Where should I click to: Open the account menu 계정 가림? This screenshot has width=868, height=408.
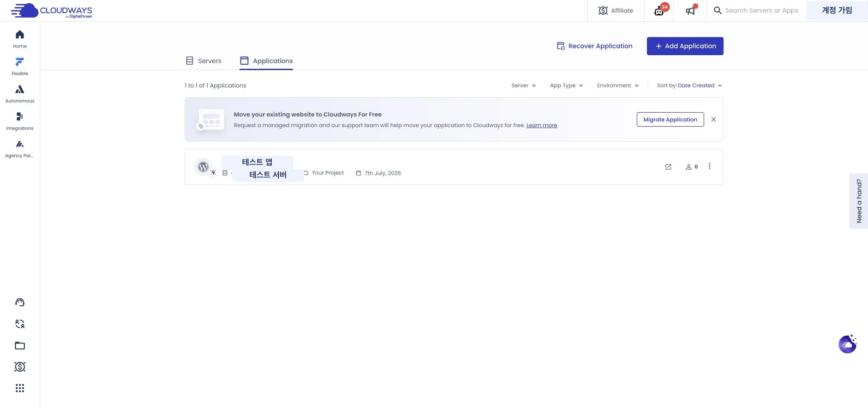pyautogui.click(x=837, y=10)
